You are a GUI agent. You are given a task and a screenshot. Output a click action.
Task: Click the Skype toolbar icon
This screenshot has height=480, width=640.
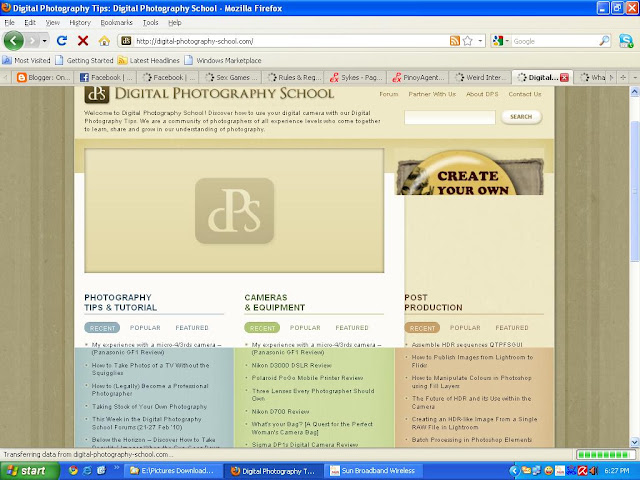click(x=626, y=41)
